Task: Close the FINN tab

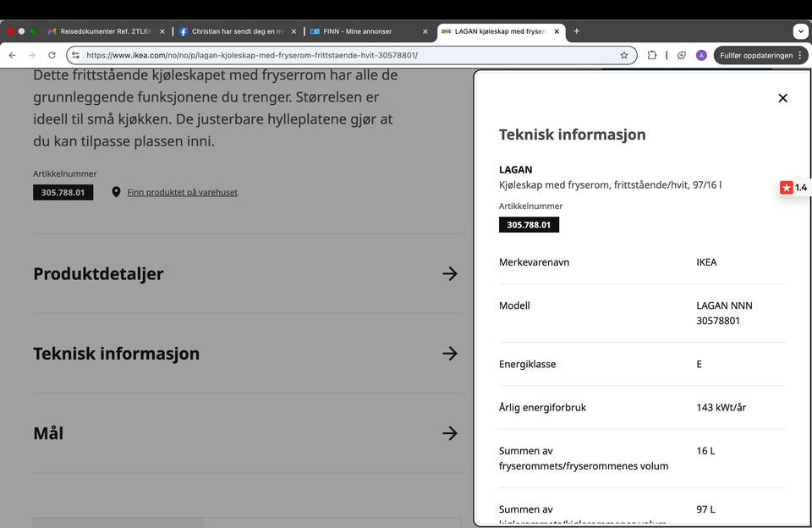Action: click(425, 31)
